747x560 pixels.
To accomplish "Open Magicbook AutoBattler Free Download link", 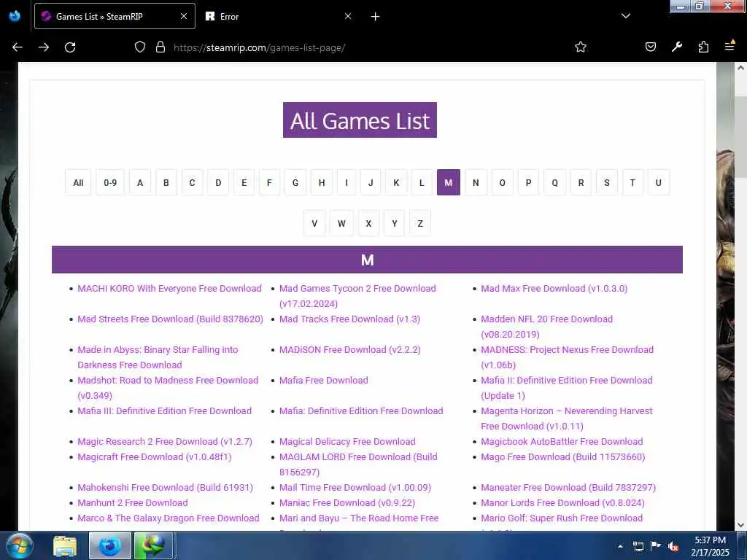I will (562, 441).
